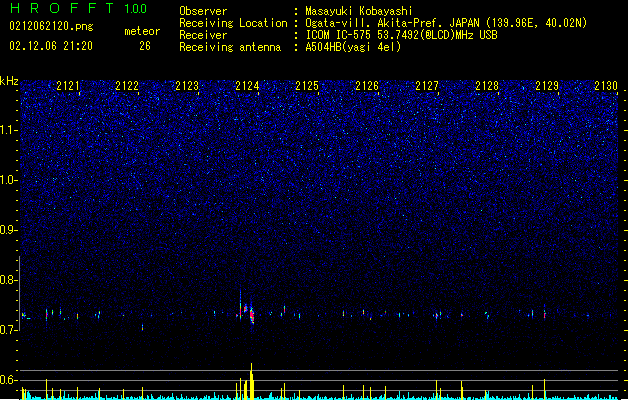Screen dimensions: 629x400
Task: Click the 2124 time marker
Action: tap(247, 86)
